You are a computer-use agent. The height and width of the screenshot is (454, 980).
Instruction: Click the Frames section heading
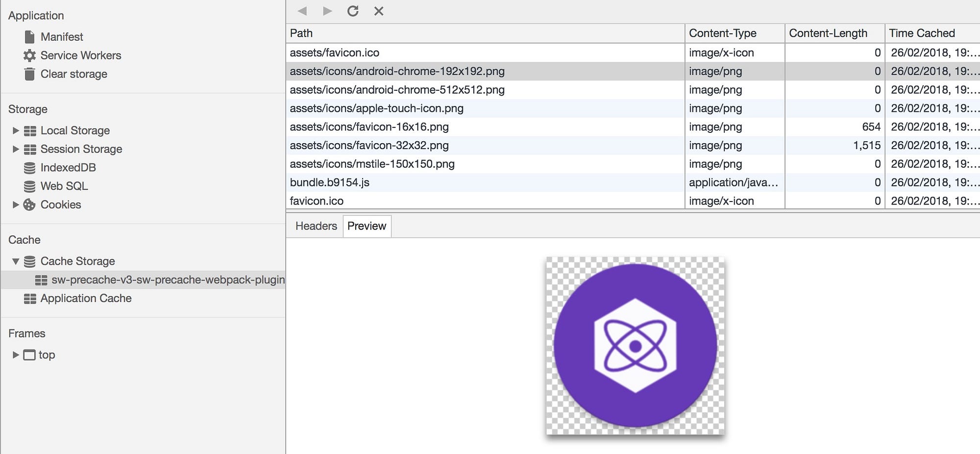[27, 333]
